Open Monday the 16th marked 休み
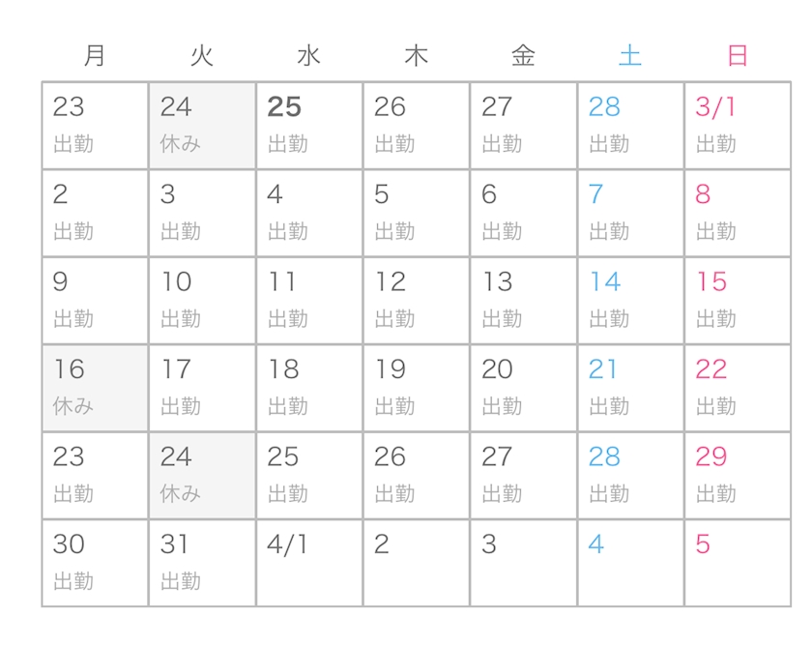The image size is (812, 645). pyautogui.click(x=95, y=388)
